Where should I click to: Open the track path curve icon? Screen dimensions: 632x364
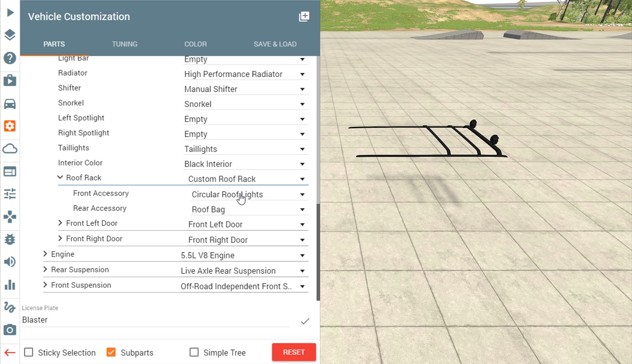tap(10, 307)
